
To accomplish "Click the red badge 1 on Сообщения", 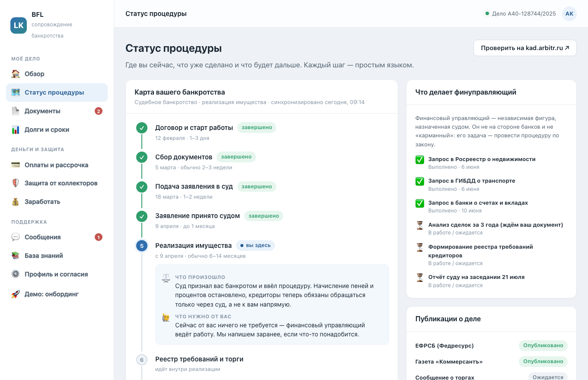I will pos(99,237).
